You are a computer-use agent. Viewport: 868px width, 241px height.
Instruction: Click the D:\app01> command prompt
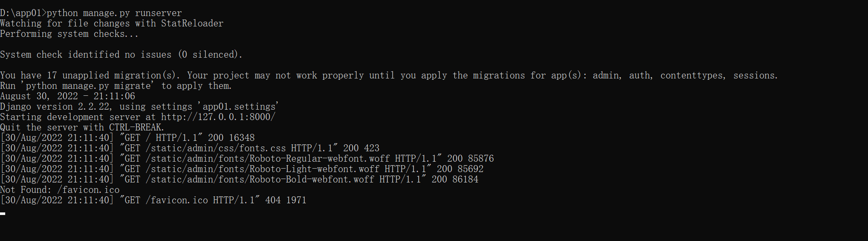click(23, 13)
